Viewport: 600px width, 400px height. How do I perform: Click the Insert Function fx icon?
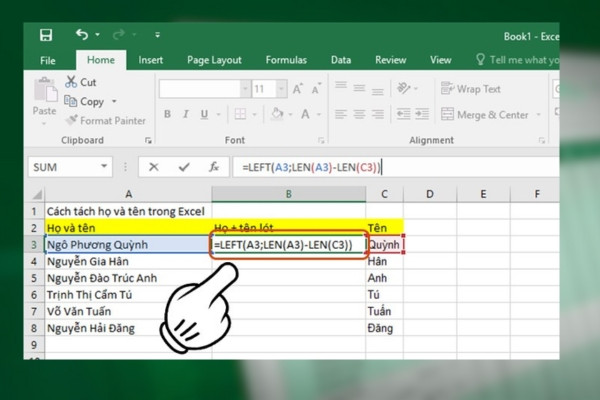click(214, 167)
